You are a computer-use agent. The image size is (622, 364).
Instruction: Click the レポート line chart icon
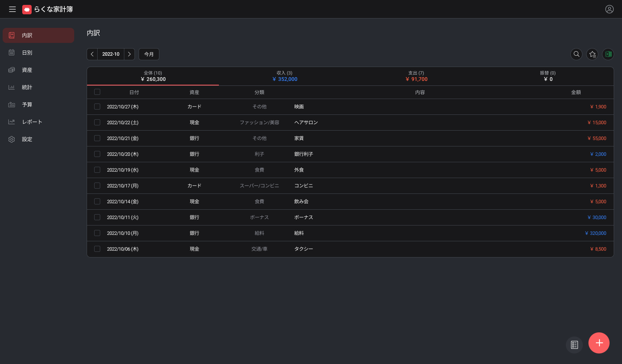coord(12,122)
